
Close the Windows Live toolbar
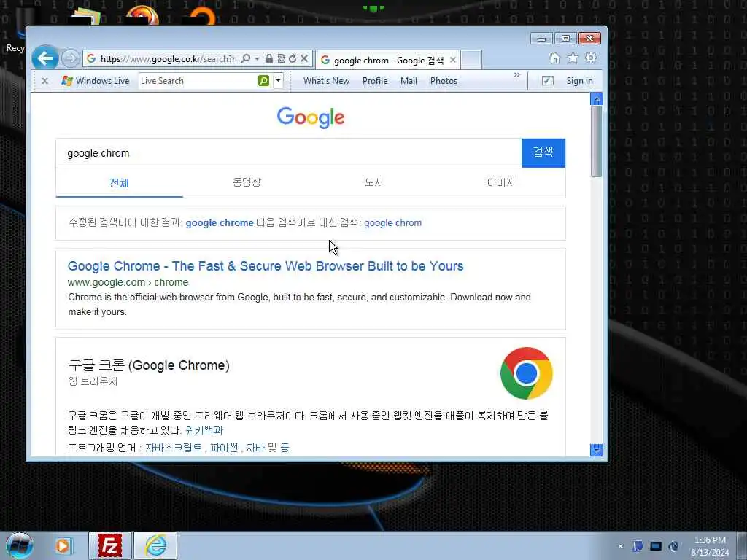(44, 81)
